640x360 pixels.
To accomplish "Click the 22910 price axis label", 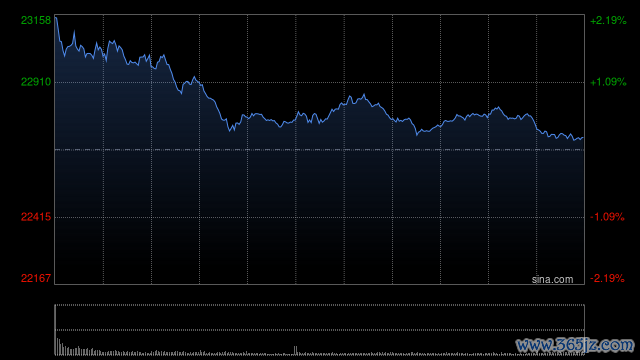I will coord(36,82).
